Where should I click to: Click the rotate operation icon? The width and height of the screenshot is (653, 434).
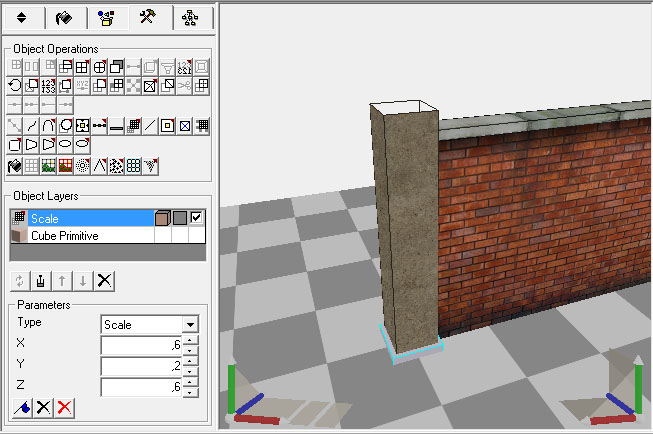[x=14, y=86]
